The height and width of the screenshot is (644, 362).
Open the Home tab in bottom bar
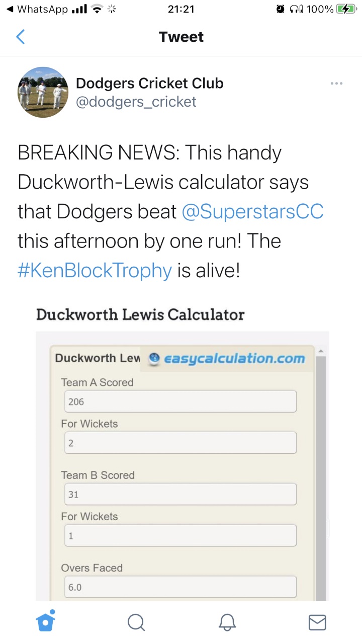coord(45,622)
